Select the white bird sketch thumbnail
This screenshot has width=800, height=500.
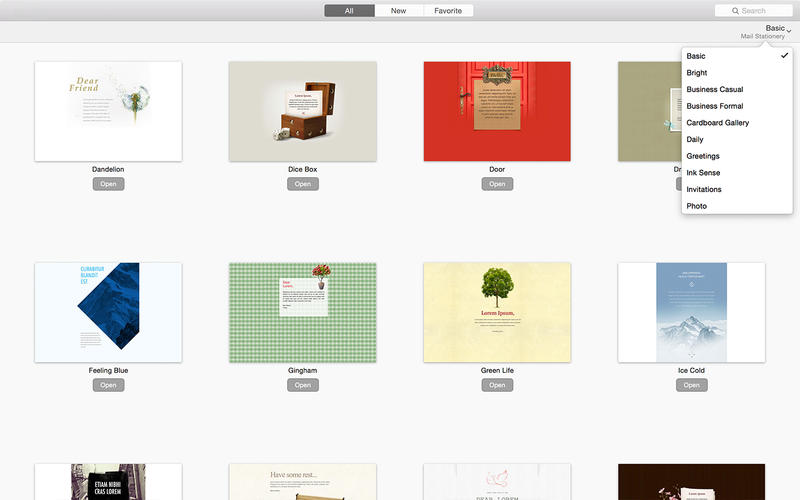[x=497, y=482]
